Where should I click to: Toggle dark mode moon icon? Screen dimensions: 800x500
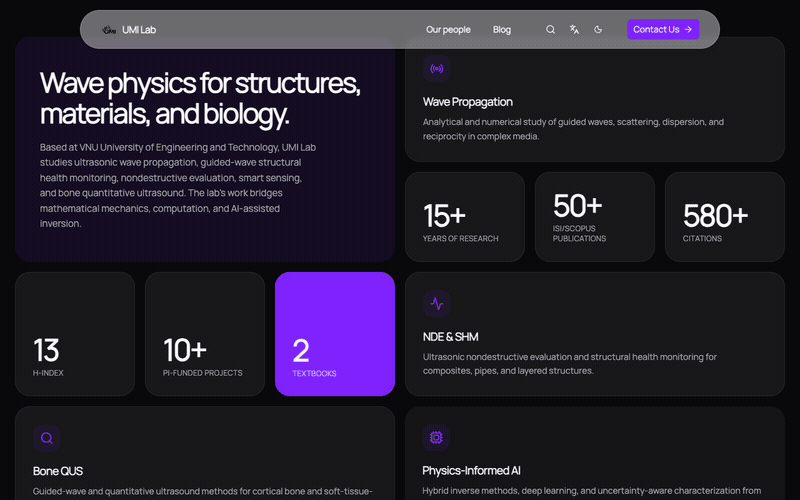[598, 30]
